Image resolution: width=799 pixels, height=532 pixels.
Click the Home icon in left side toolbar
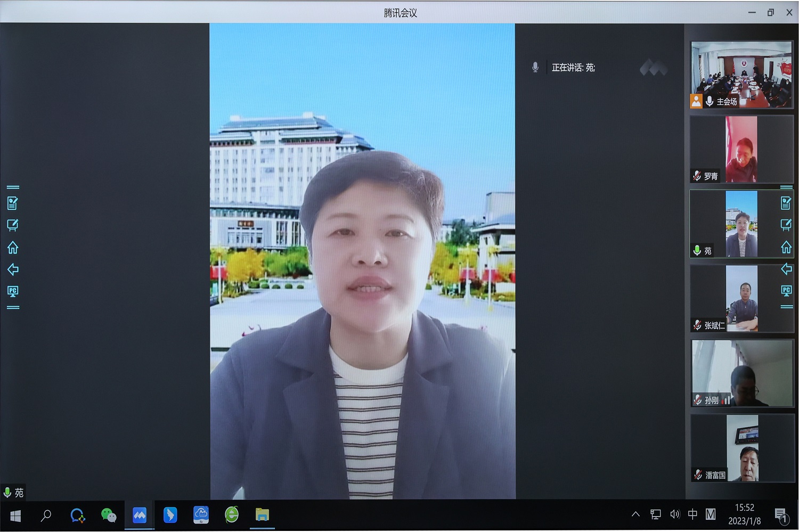tap(13, 248)
